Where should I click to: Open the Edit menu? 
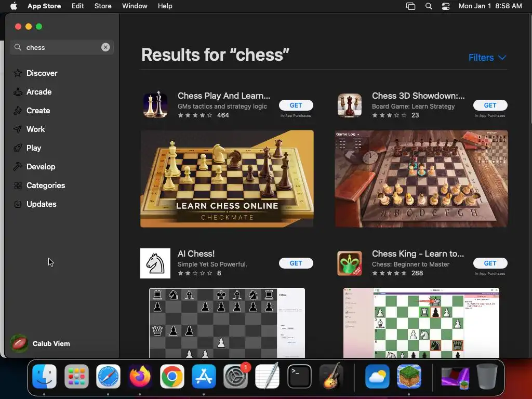pyautogui.click(x=78, y=6)
